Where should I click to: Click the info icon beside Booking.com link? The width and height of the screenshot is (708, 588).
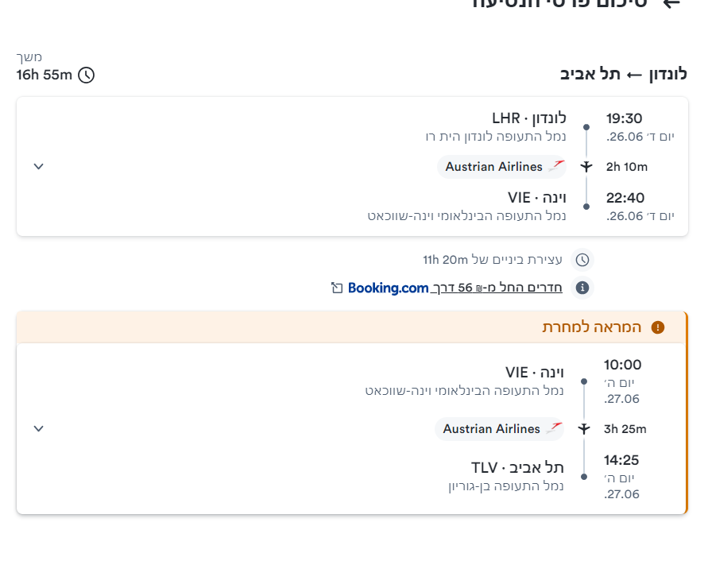click(x=582, y=288)
